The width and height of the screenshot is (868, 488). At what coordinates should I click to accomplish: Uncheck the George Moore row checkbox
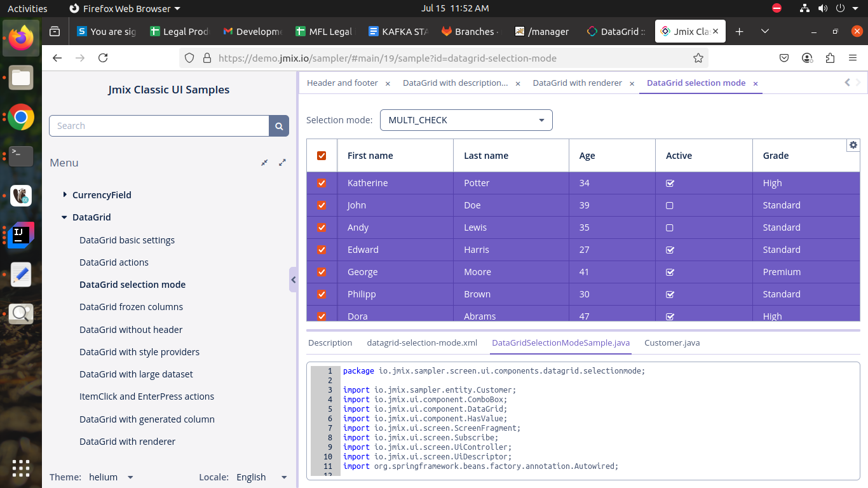tap(322, 272)
